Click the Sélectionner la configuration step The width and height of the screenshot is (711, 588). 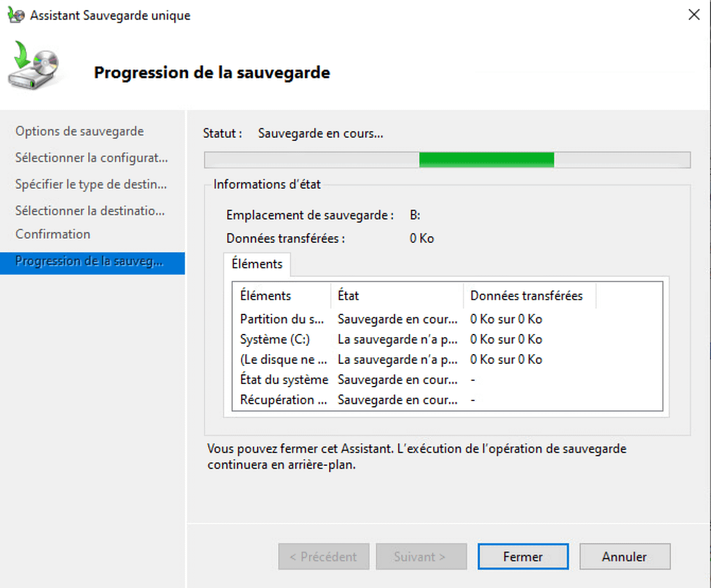click(91, 158)
